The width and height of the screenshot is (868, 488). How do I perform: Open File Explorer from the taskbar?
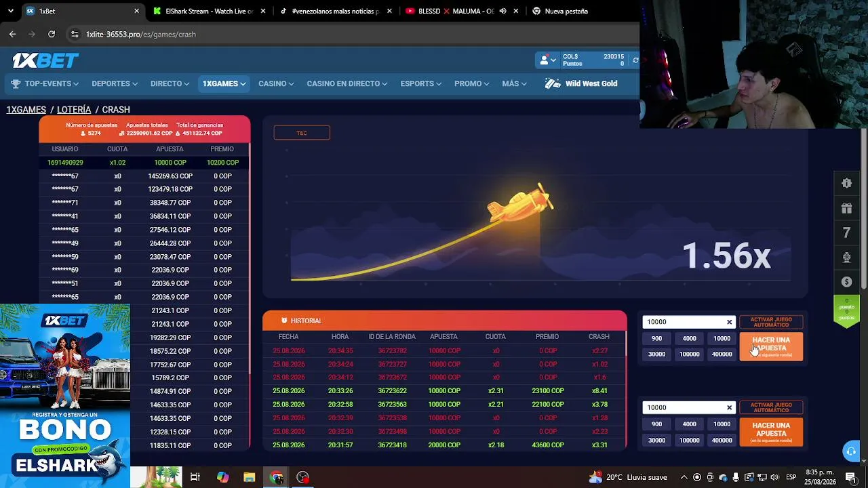250,477
